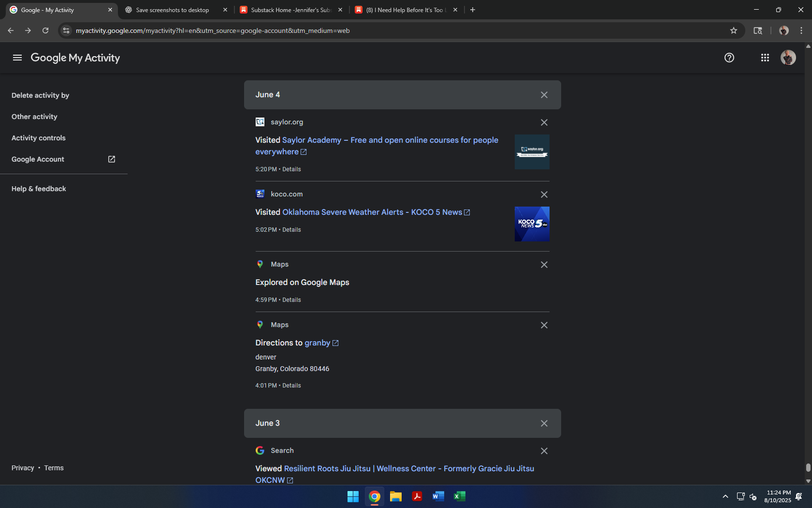Click the Maps pin icon above Explored
The image size is (812, 508).
point(260,264)
